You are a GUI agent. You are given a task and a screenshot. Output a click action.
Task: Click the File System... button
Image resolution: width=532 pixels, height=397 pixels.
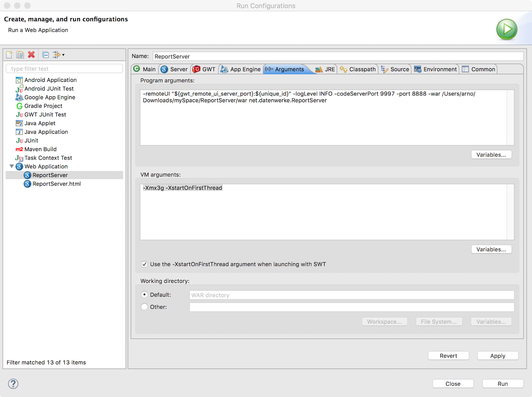[x=439, y=322]
